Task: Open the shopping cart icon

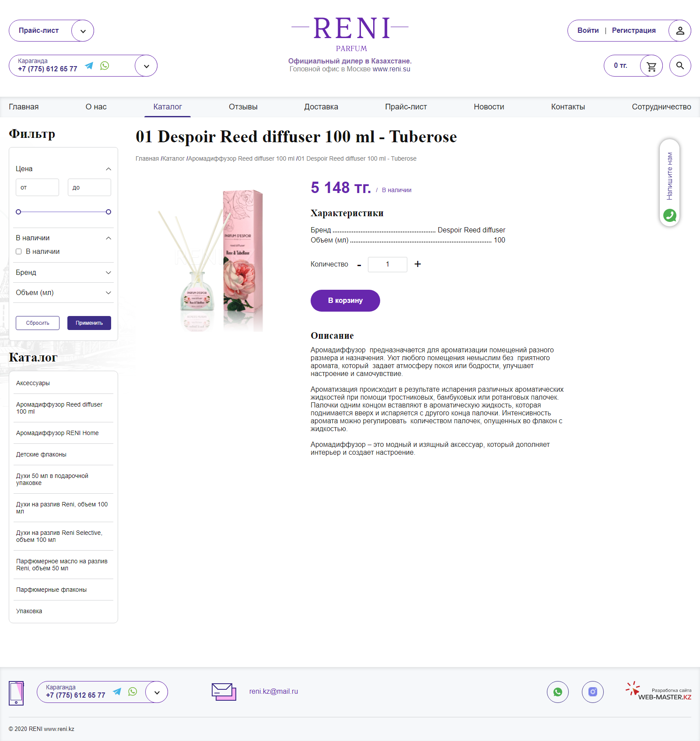Action: pyautogui.click(x=651, y=66)
